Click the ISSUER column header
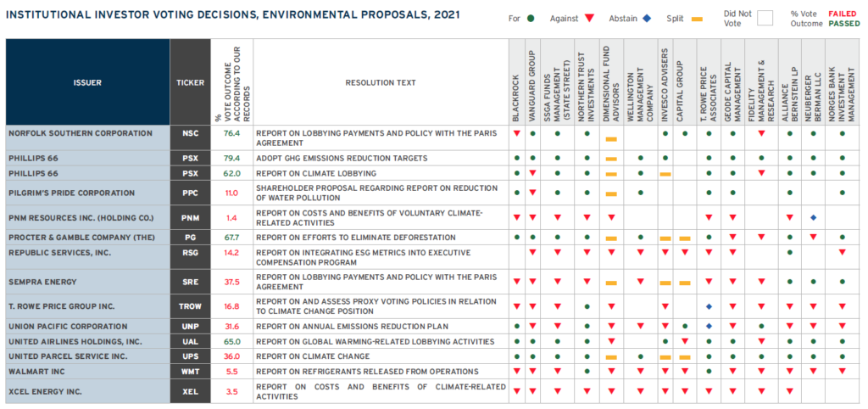Viewport: 868px width, 409px height. click(x=87, y=82)
